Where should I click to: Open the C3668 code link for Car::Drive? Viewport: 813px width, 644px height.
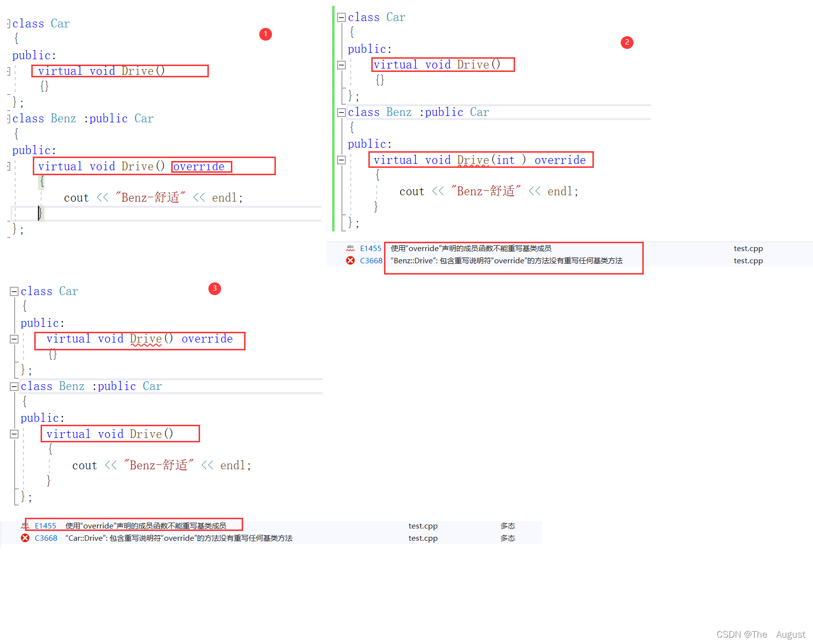click(46, 538)
